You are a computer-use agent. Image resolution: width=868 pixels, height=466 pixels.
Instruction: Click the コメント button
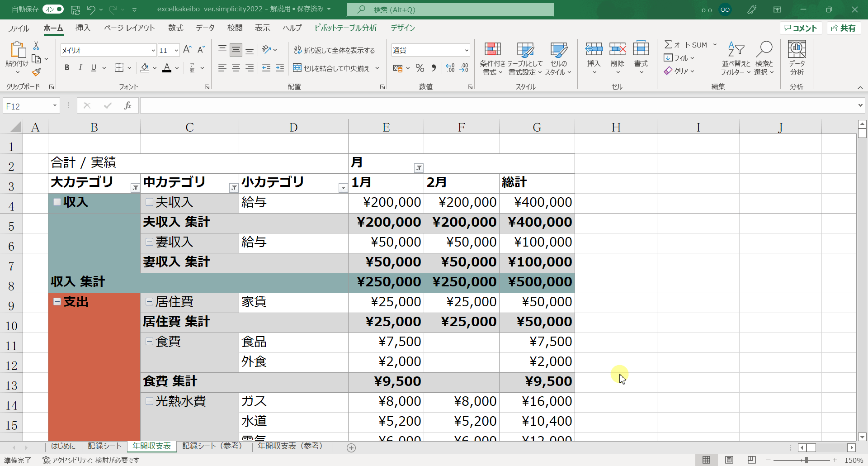(x=801, y=28)
